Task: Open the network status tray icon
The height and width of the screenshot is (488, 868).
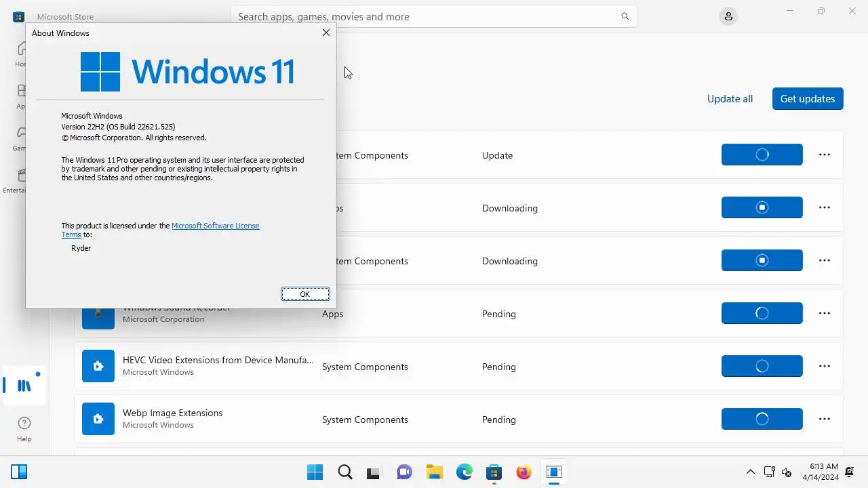Action: tap(770, 472)
